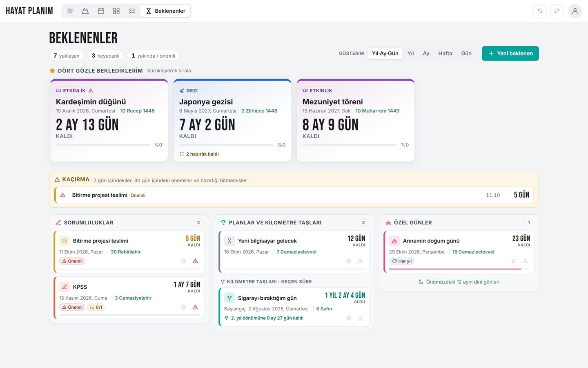588x368 pixels.
Task: Open the four-squares grid view in navigation
Action: pyautogui.click(x=116, y=11)
